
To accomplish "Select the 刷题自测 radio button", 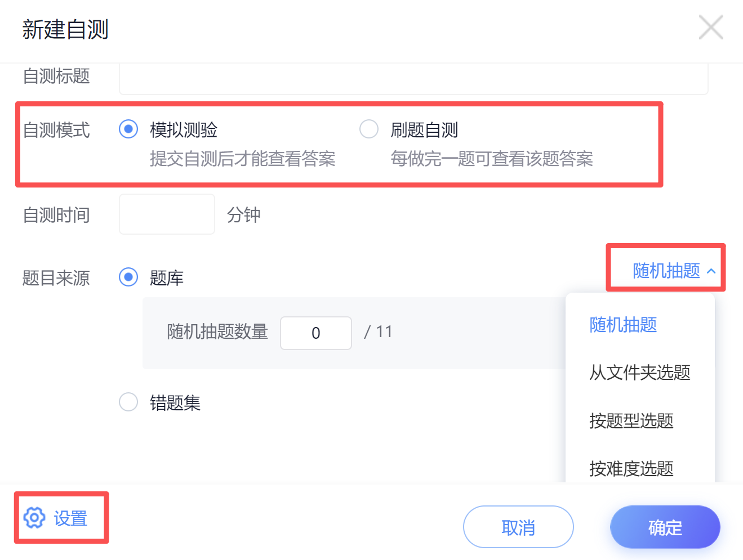I will click(369, 129).
